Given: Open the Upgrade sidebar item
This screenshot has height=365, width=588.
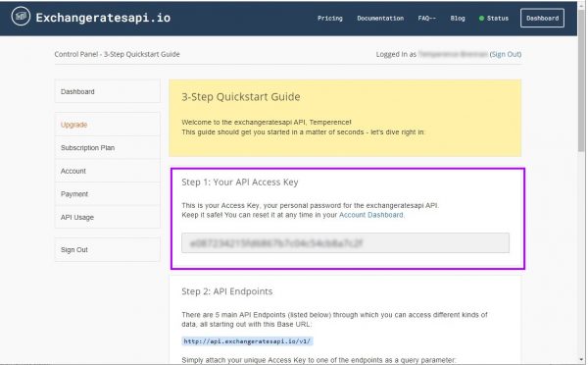Looking at the screenshot, I should (107, 125).
